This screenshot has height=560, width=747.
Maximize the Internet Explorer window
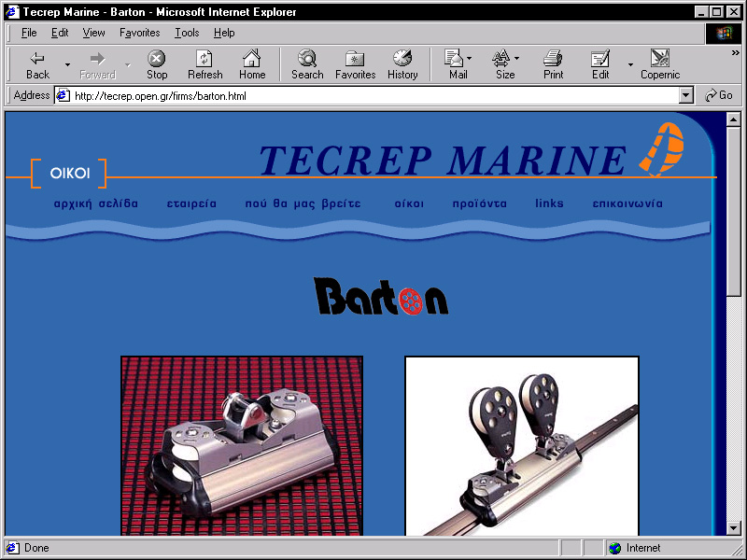[716, 12]
